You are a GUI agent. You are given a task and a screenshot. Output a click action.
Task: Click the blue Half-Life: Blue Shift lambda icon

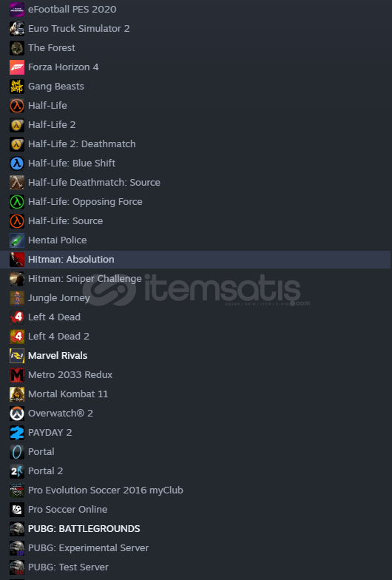pos(17,163)
